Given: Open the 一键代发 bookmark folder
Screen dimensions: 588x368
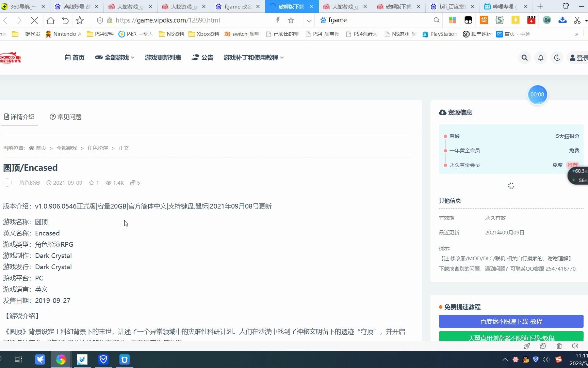Looking at the screenshot, I should [x=26, y=34].
